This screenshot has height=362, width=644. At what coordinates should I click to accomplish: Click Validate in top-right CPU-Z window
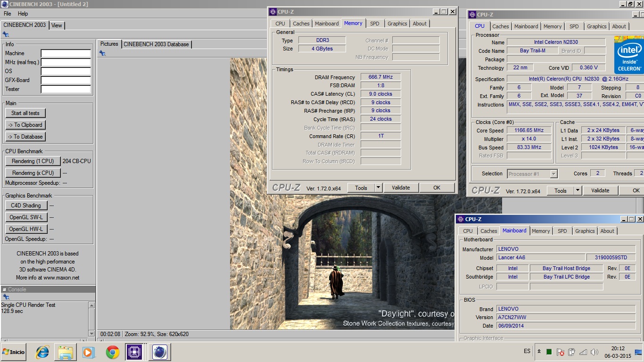point(600,190)
